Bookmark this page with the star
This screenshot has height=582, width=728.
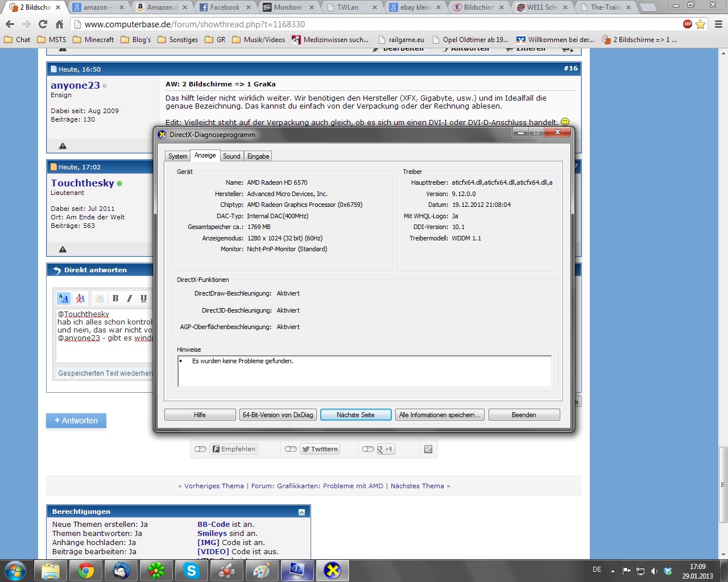click(701, 24)
